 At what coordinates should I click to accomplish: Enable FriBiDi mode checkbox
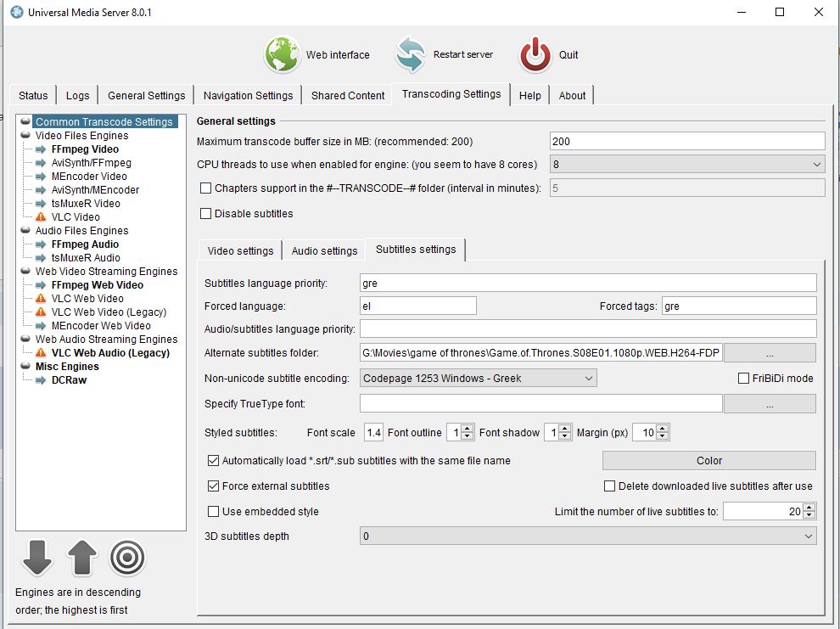coord(743,379)
